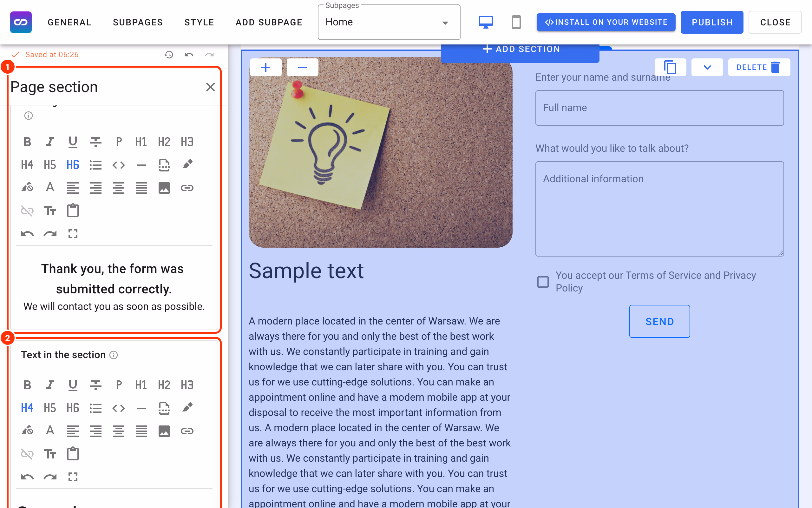Screen dimensions: 812x508
Task: Toggle italic in the first editor toolbar
Action: [50, 142]
